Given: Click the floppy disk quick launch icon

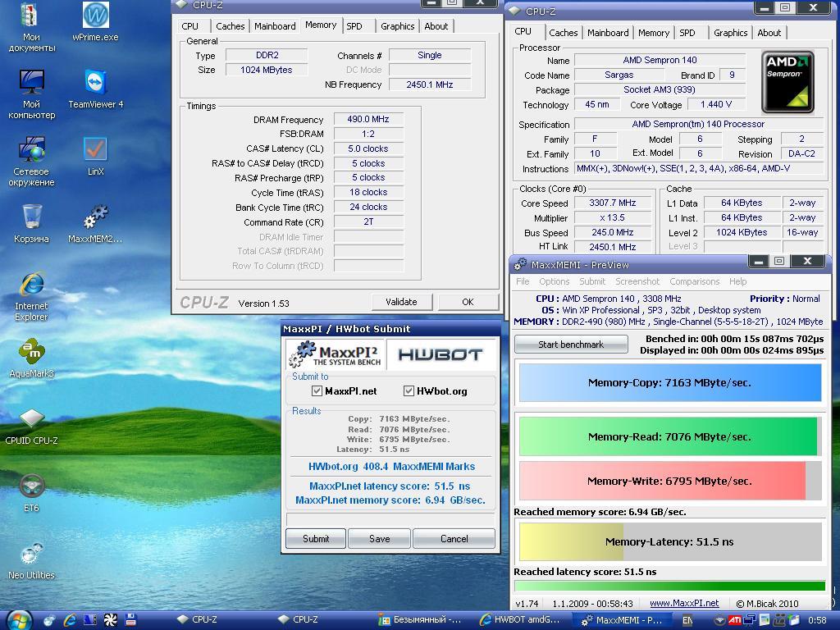Looking at the screenshot, I should tap(130, 620).
